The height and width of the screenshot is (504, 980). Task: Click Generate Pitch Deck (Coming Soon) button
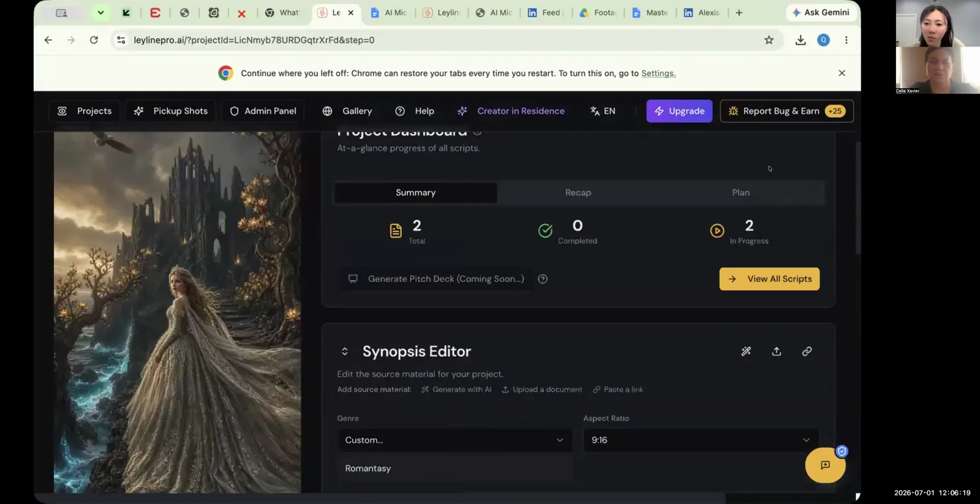435,279
